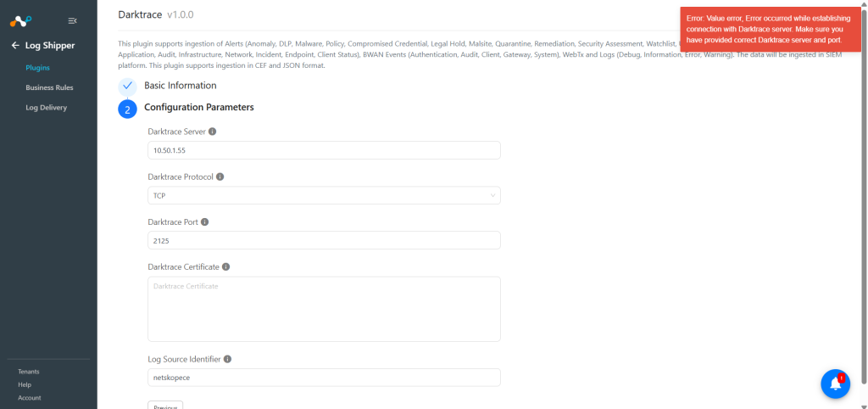Show info tooltip for Darktrace Port
This screenshot has height=409, width=868.
coord(204,221)
